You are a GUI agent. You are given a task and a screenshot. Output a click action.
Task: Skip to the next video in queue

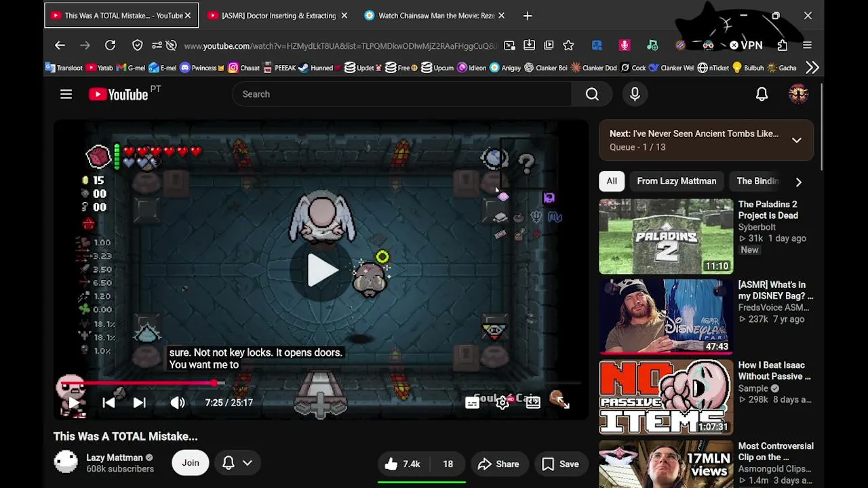click(x=140, y=403)
